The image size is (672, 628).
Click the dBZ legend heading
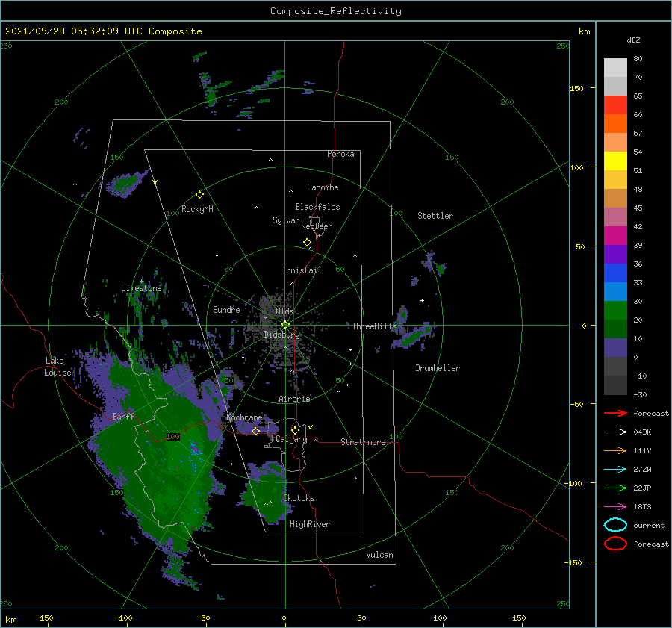(633, 40)
